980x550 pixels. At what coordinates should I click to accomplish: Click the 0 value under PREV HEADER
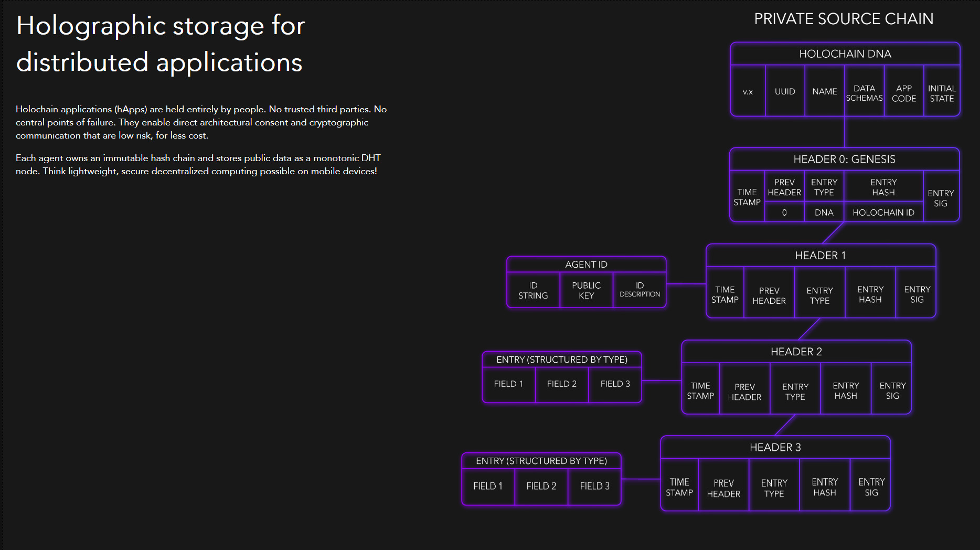(x=784, y=213)
